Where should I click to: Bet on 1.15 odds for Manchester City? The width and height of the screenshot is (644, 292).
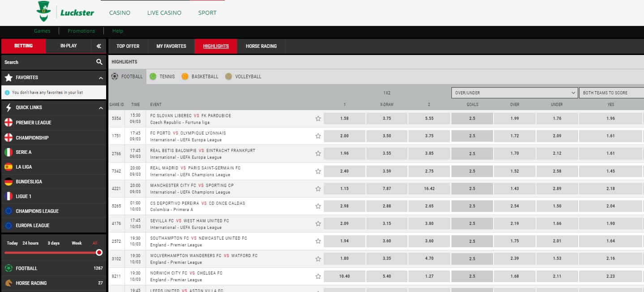click(x=344, y=189)
